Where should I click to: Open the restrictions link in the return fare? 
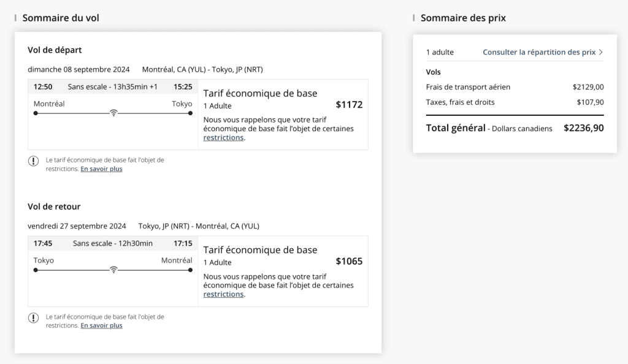pos(223,295)
